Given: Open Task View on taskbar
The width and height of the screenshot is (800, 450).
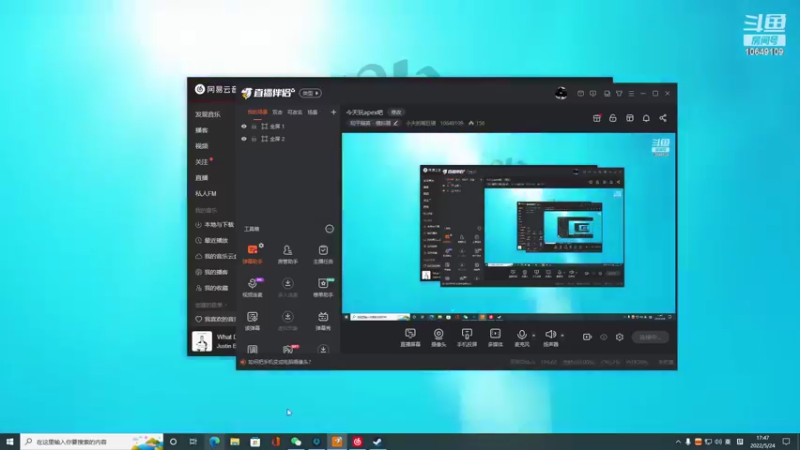Looking at the screenshot, I should click(193, 442).
